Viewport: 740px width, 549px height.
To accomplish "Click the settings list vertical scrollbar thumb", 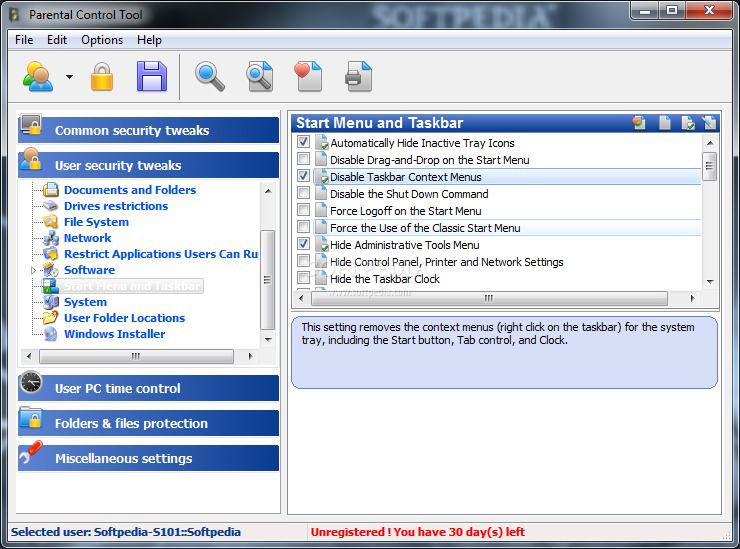I will click(x=709, y=166).
